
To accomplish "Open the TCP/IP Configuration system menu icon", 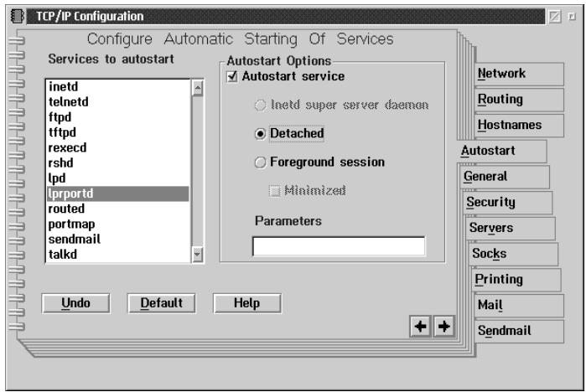I will click(x=18, y=16).
